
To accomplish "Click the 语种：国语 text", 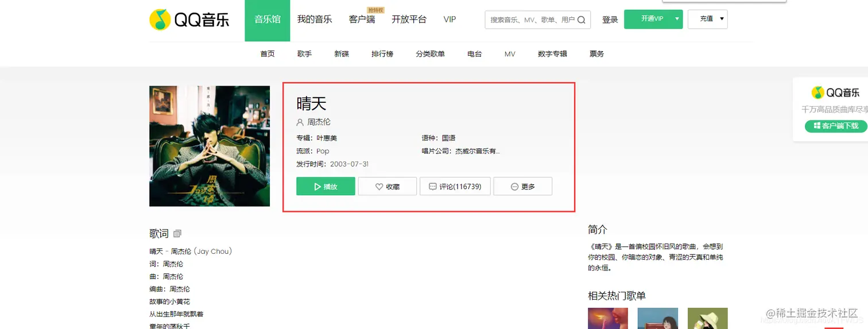I will (439, 138).
